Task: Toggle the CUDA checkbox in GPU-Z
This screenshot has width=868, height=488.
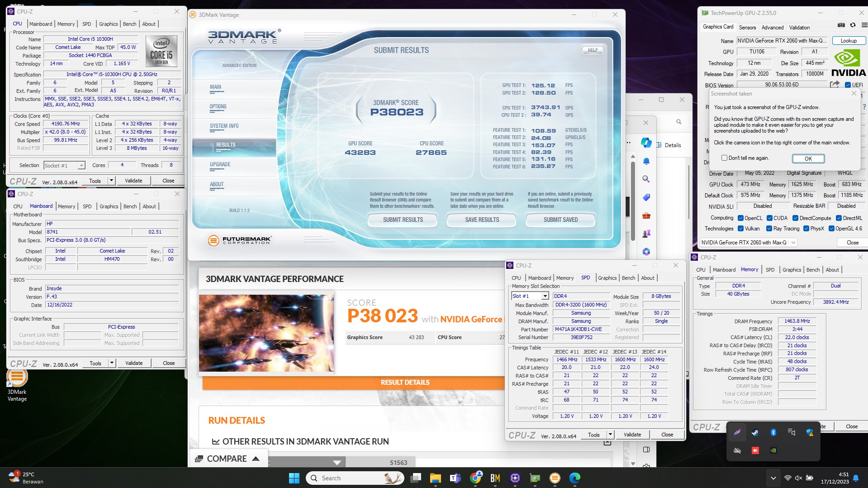Action: tap(769, 218)
